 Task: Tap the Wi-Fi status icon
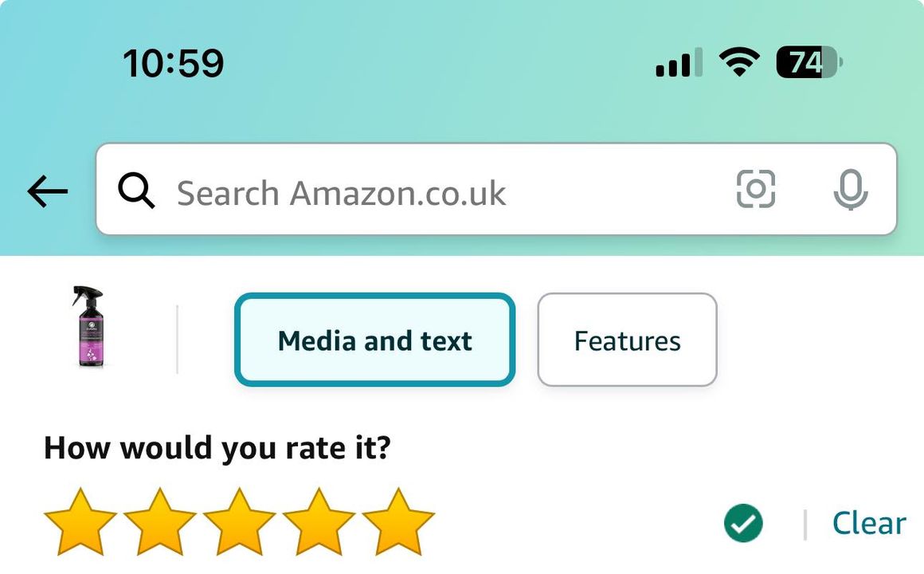pyautogui.click(x=739, y=62)
